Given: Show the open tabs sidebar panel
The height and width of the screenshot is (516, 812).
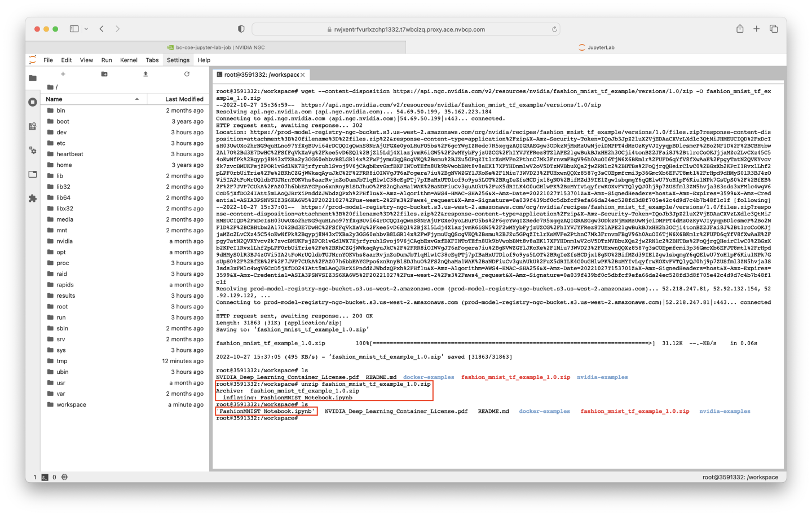Looking at the screenshot, I should [32, 175].
